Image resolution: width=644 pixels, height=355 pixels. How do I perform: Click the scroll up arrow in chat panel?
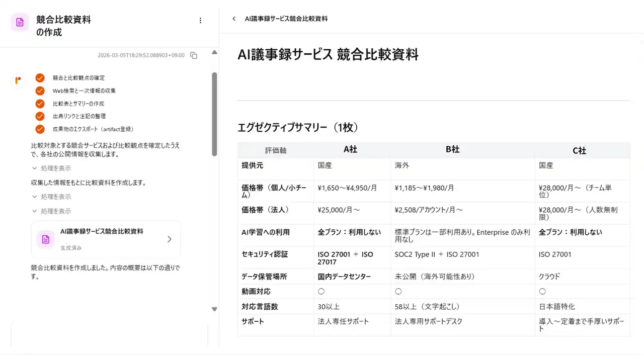click(x=214, y=52)
